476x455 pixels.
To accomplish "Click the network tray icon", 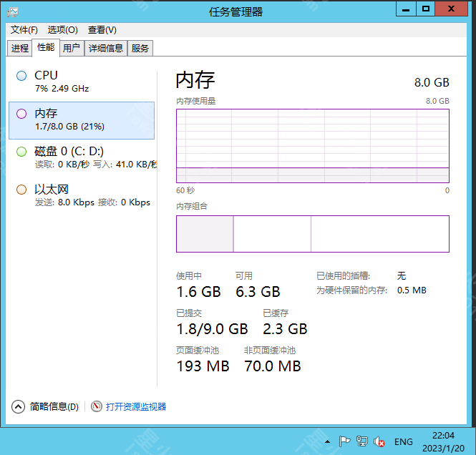I will click(x=362, y=442).
